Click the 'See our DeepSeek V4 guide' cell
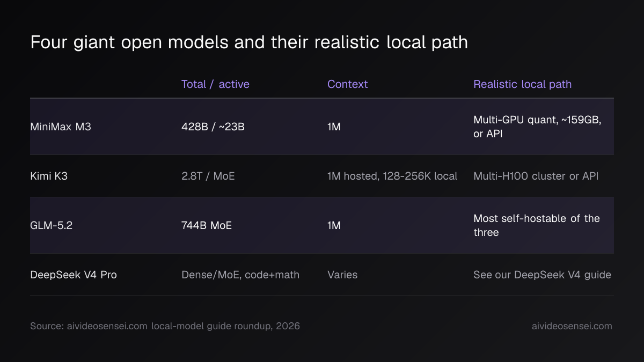The image size is (644, 362). (542, 275)
